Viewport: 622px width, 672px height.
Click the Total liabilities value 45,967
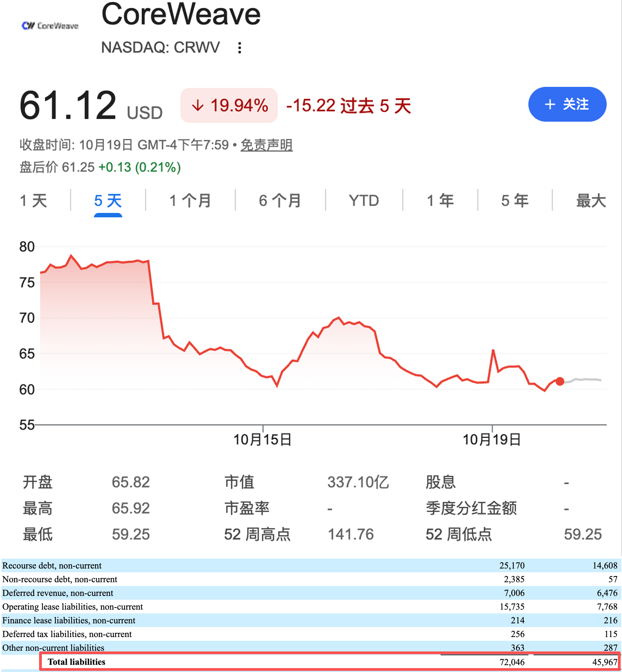click(x=605, y=662)
